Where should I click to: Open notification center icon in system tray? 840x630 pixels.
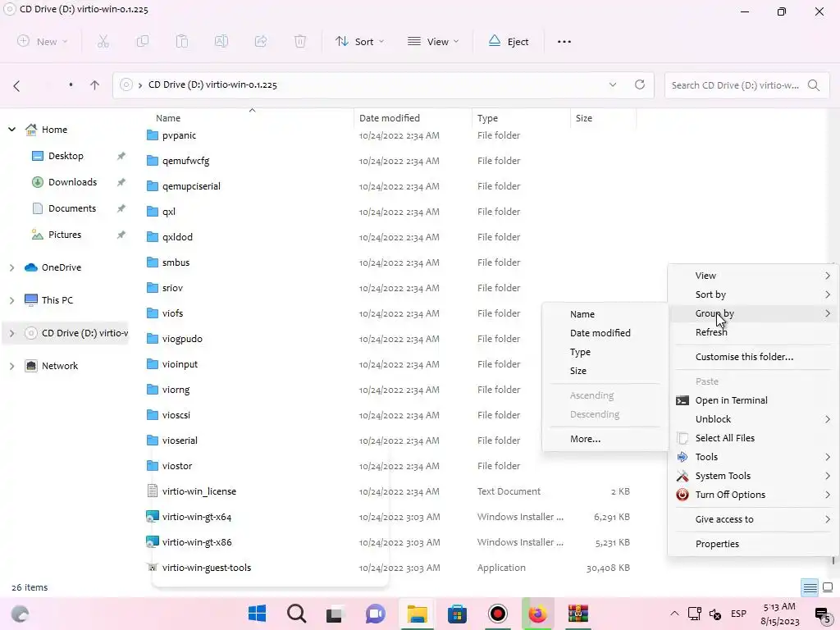[x=822, y=614]
